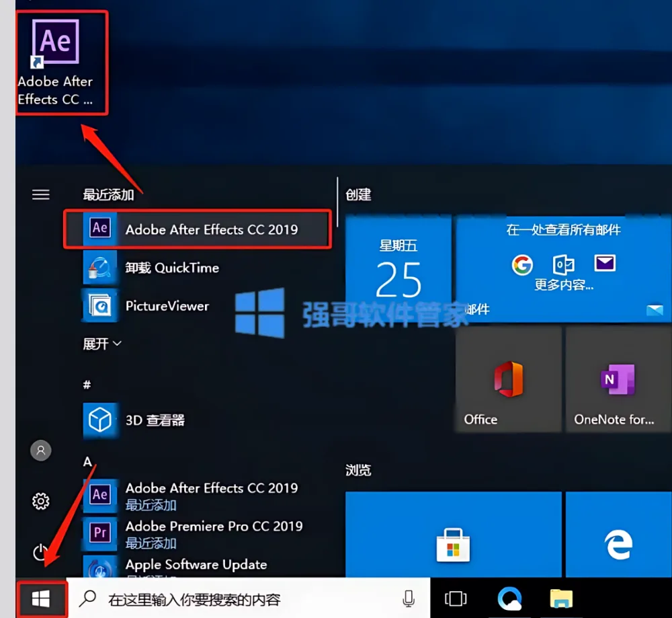The image size is (672, 618).
Task: Click the Ae icon in the recently added row
Action: (100, 229)
